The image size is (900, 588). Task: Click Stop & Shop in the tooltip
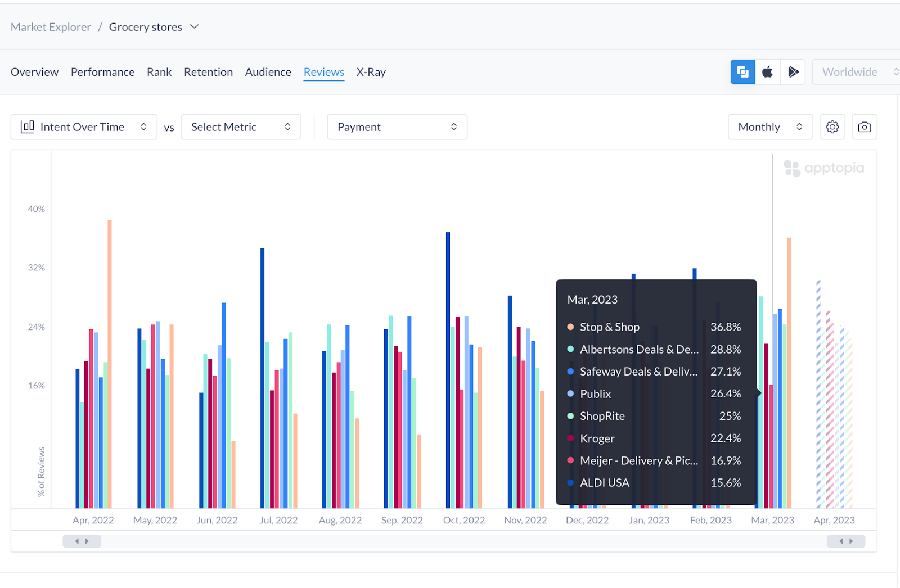(610, 327)
